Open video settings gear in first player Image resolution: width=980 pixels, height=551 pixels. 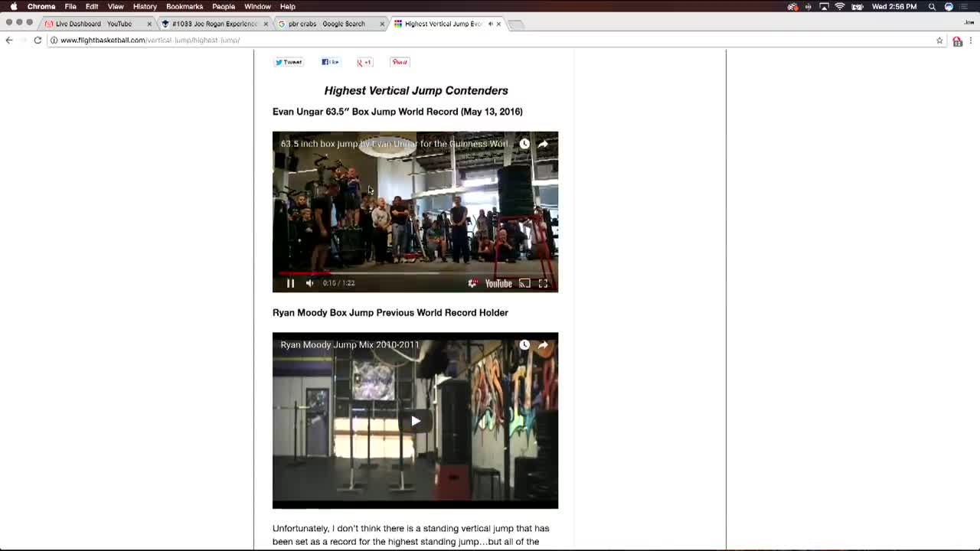(x=472, y=283)
